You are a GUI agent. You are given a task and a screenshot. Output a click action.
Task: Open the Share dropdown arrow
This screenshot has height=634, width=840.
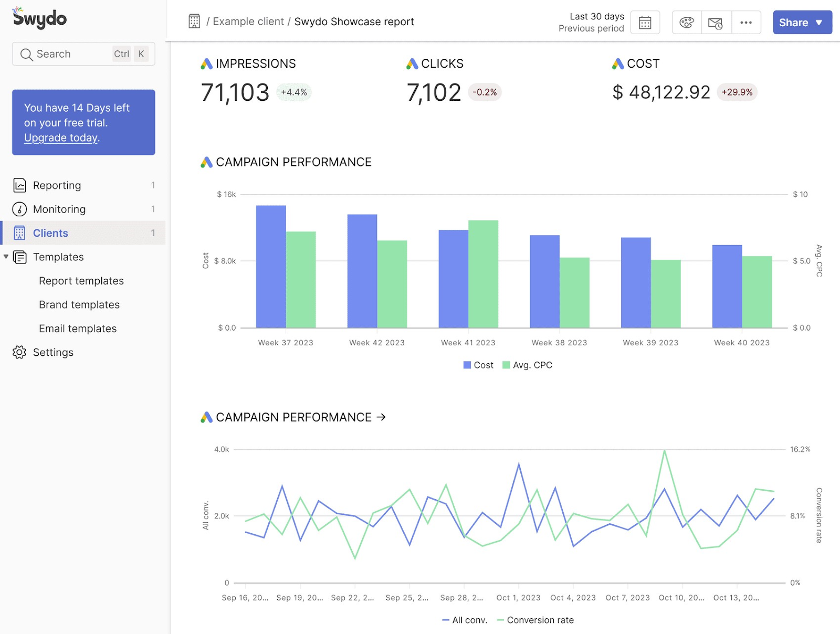(x=818, y=23)
